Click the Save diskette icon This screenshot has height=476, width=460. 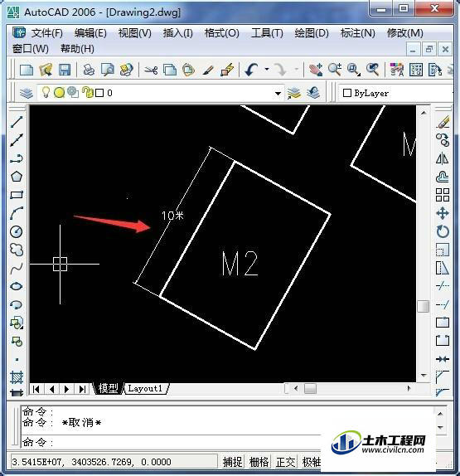point(65,70)
